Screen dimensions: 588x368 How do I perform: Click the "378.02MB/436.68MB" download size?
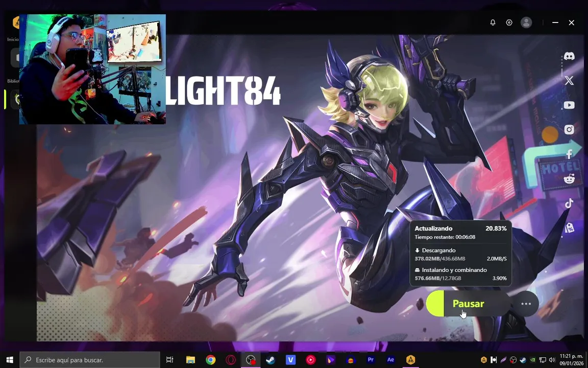click(440, 259)
